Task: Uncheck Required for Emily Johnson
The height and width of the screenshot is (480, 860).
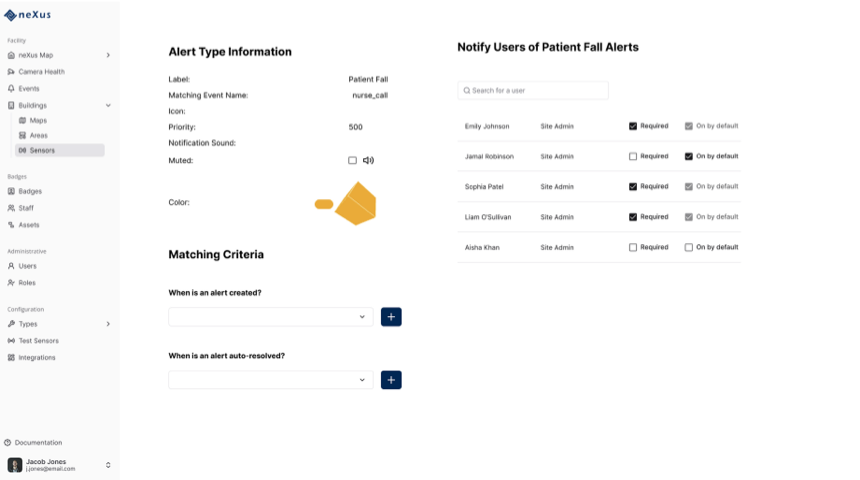Action: [x=633, y=126]
